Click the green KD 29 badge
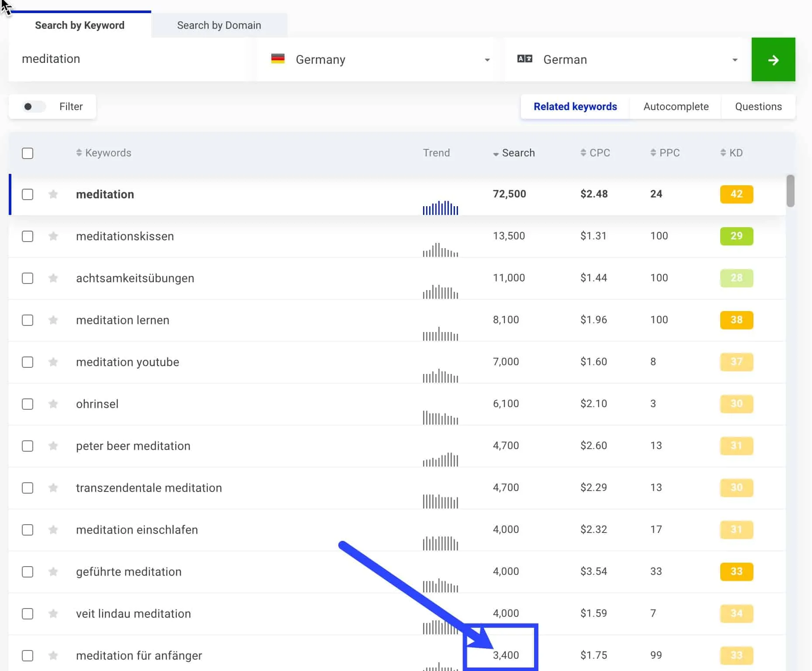Image resolution: width=812 pixels, height=671 pixels. pos(736,236)
